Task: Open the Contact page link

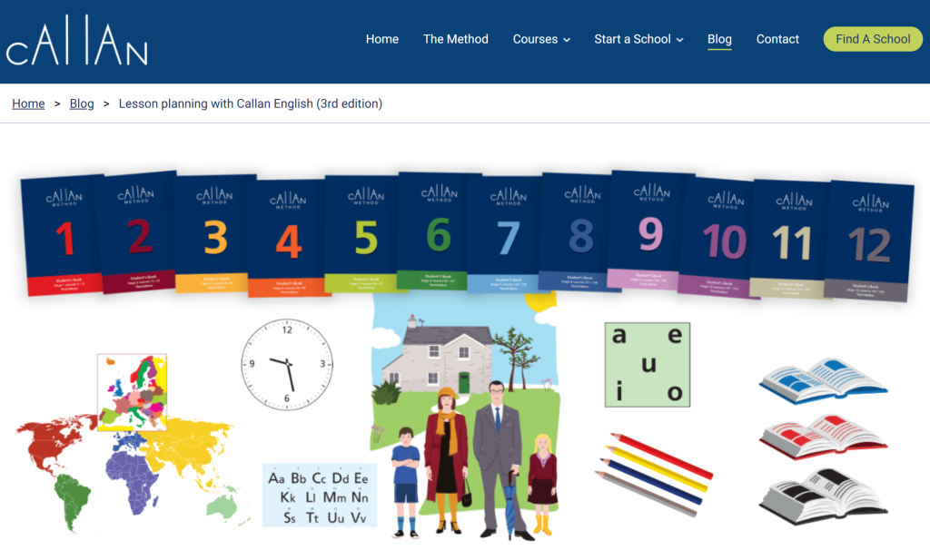Action: pos(777,39)
